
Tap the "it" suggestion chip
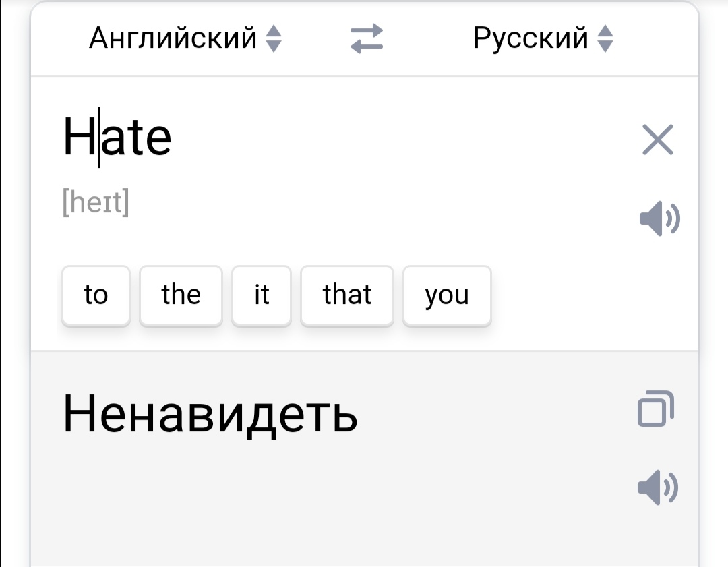tap(262, 295)
